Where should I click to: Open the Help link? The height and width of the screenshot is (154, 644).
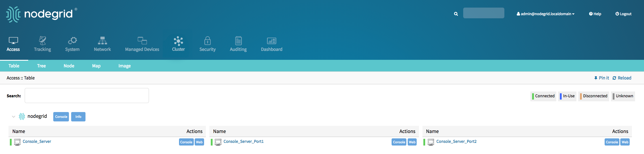(x=595, y=14)
